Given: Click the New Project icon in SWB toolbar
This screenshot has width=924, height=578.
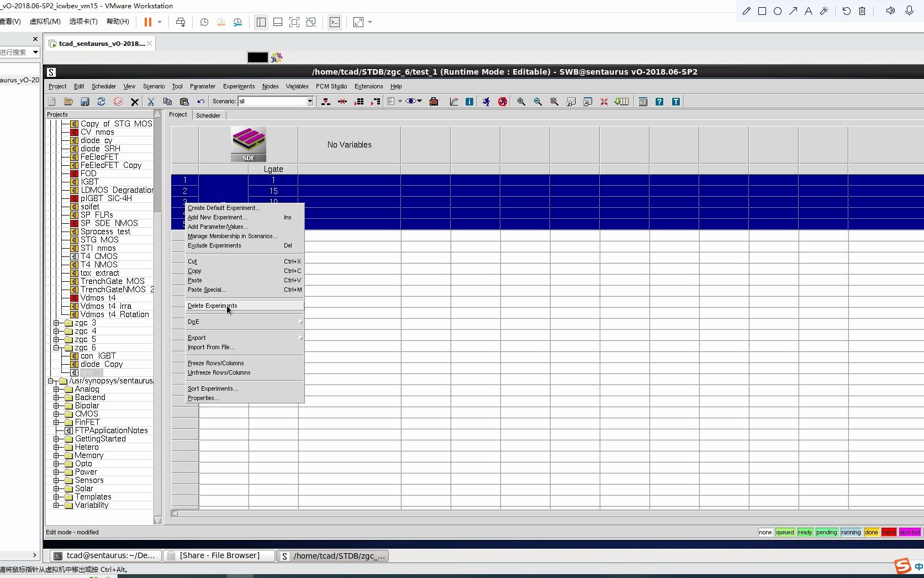Looking at the screenshot, I should (52, 102).
